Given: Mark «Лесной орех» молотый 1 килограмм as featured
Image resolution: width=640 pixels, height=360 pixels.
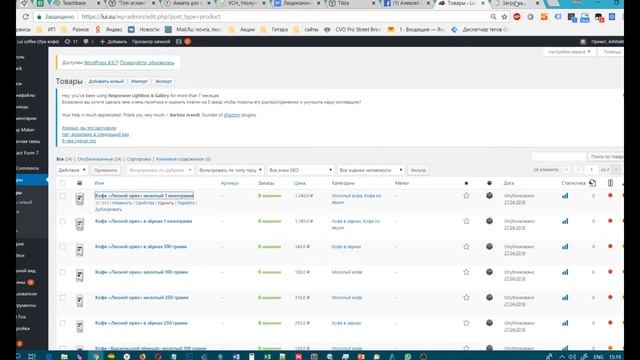Looking at the screenshot, I should click(466, 196).
